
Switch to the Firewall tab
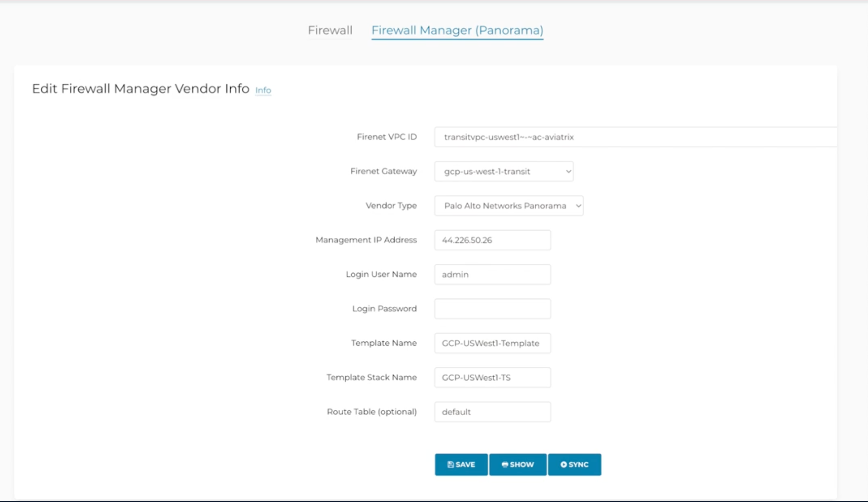(329, 30)
